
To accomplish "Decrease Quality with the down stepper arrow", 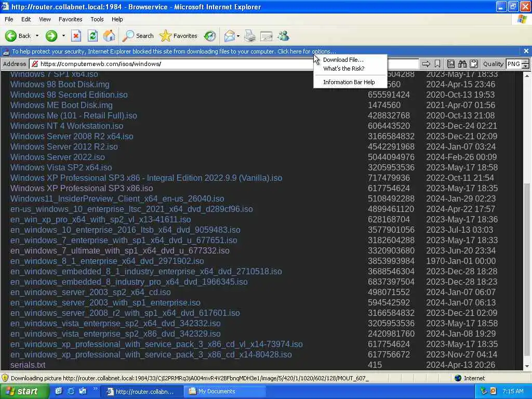I will [x=526, y=66].
